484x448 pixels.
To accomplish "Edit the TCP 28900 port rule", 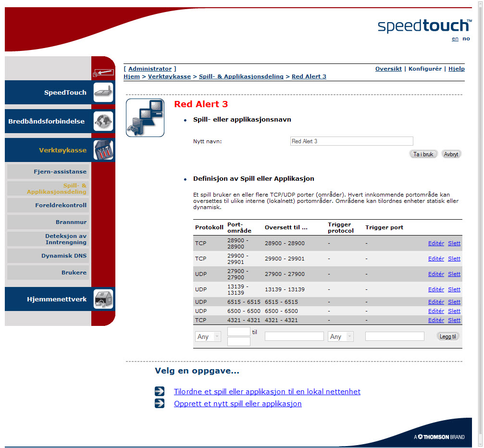I will [x=436, y=243].
